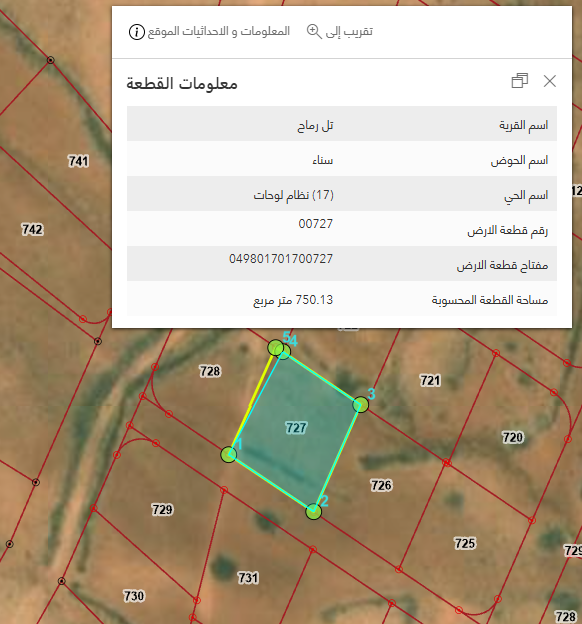Click مساحة القطعة المحسوبة label
582x624 pixels.
click(x=490, y=300)
